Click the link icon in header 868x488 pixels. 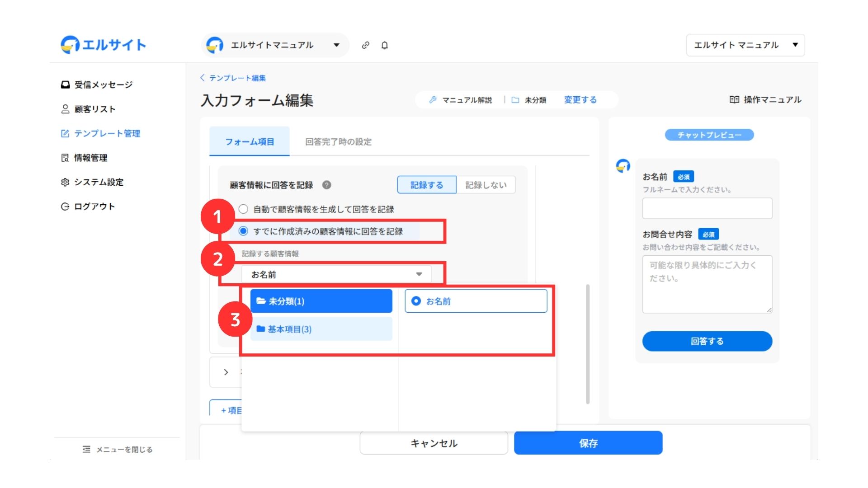365,45
